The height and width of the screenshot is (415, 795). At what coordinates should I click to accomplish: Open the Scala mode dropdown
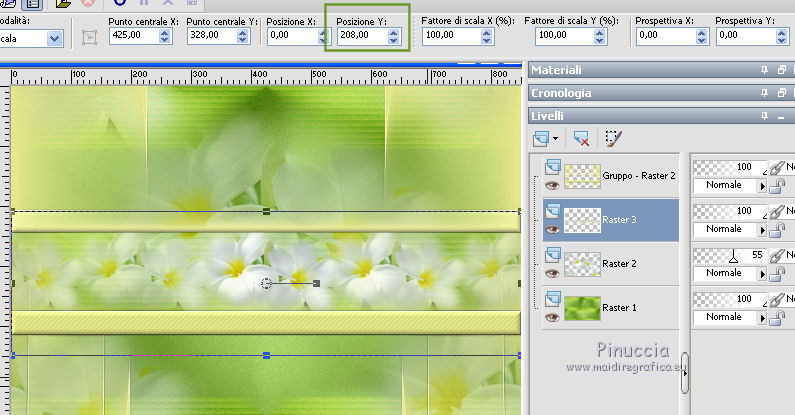54,39
